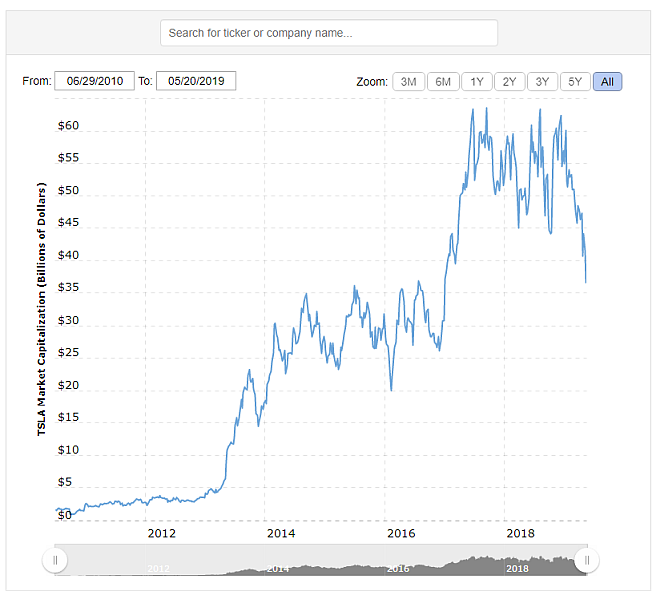Click 2014 in the bottom navigator strip
Screen dimensions: 660x591
pos(278,568)
